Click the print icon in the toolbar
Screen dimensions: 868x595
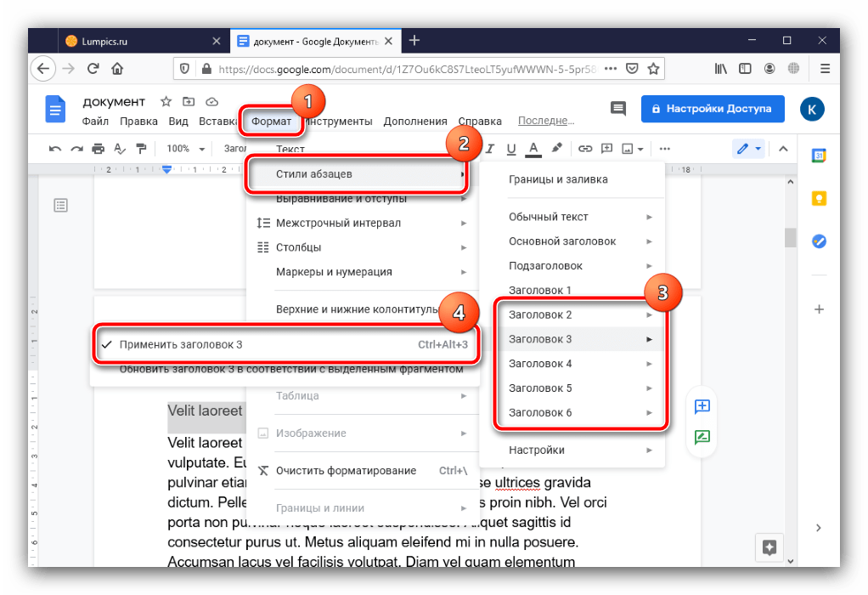tap(99, 149)
